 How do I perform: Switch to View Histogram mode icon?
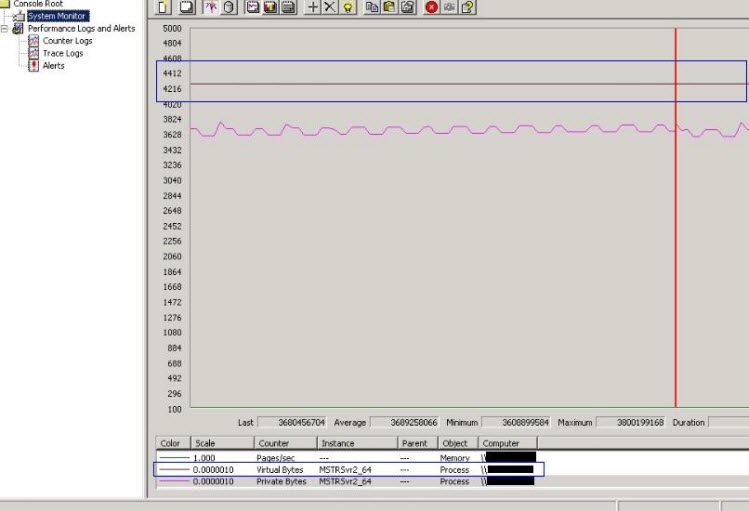point(270,7)
